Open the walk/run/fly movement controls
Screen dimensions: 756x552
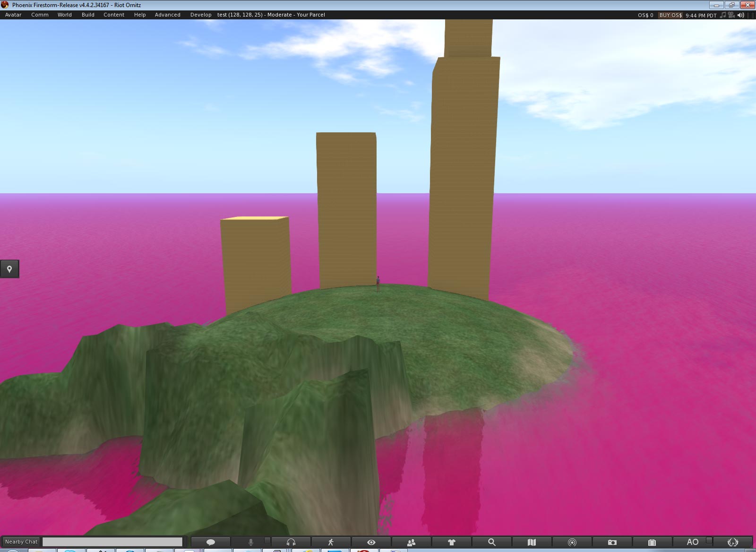pos(331,542)
